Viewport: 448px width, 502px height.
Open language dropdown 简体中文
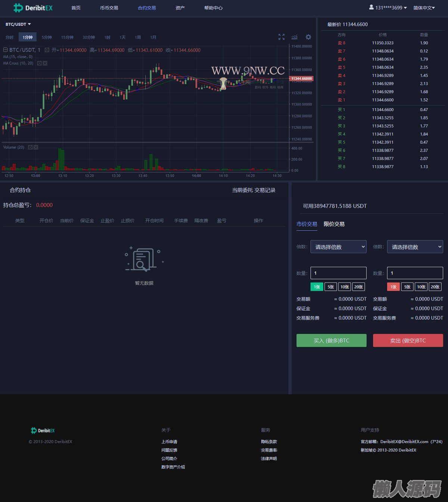point(424,8)
